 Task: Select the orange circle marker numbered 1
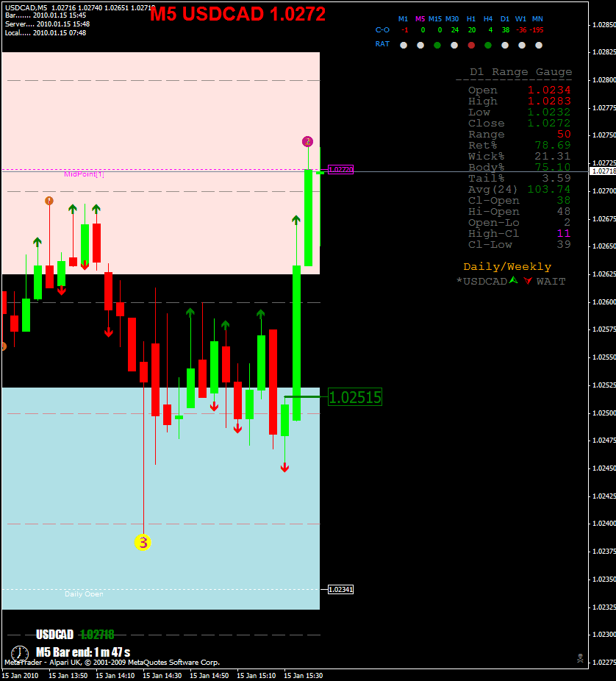pyautogui.click(x=49, y=201)
